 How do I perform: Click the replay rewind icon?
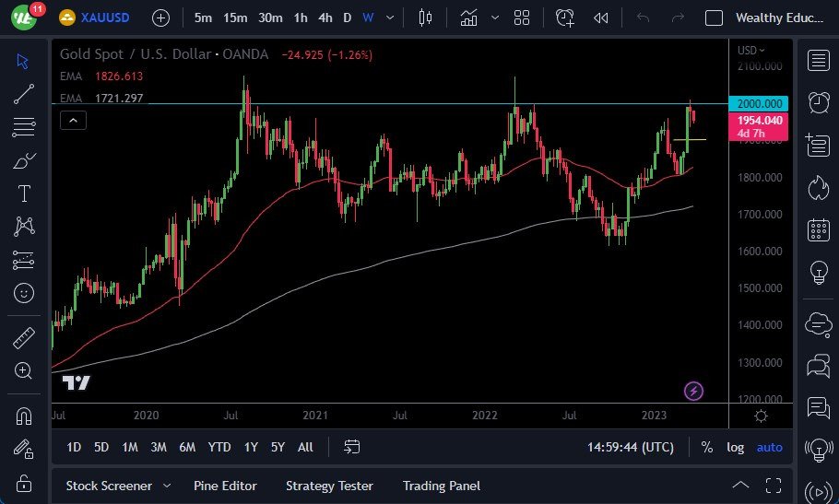pyautogui.click(x=601, y=18)
